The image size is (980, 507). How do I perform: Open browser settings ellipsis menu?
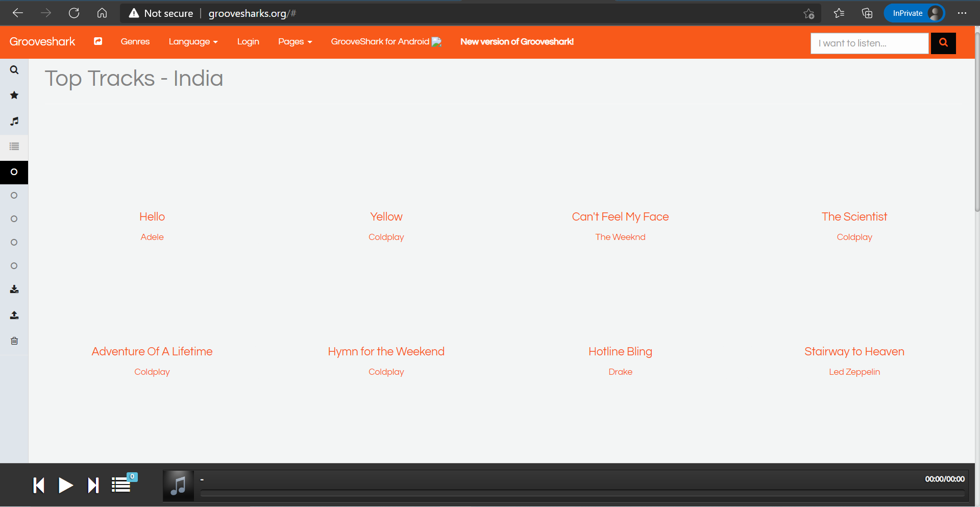962,13
